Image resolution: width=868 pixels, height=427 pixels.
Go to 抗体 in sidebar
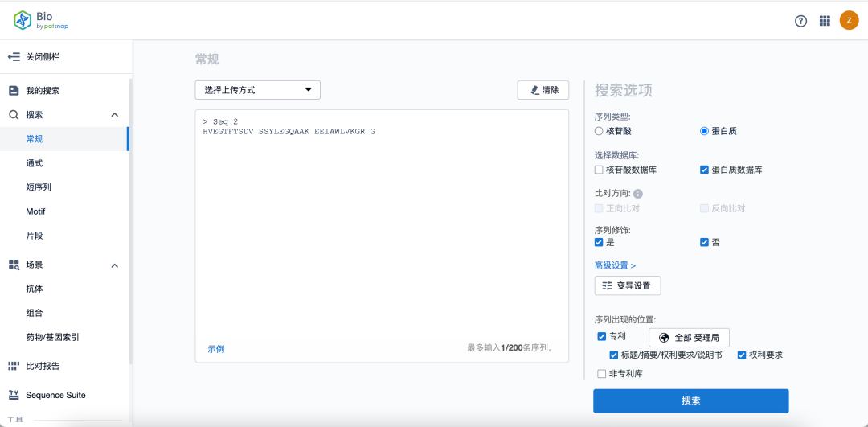click(x=35, y=289)
